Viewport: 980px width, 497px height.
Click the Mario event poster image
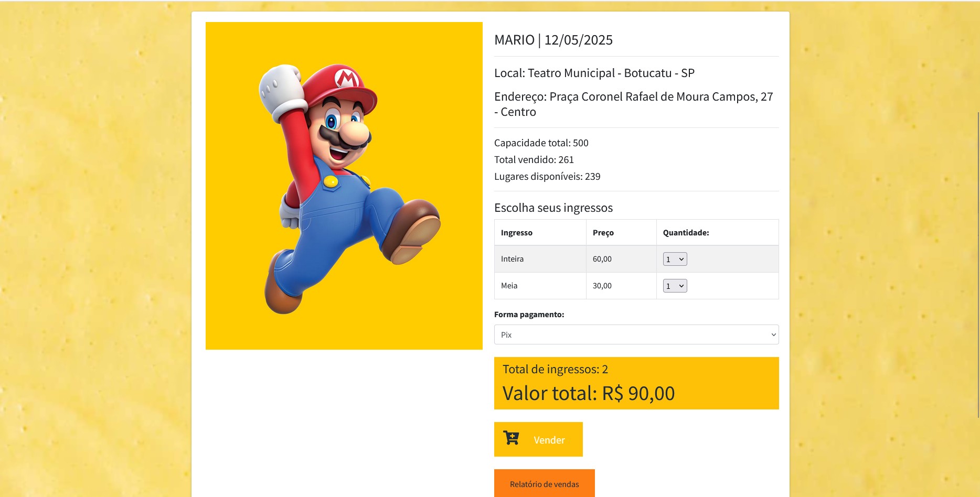(x=344, y=186)
